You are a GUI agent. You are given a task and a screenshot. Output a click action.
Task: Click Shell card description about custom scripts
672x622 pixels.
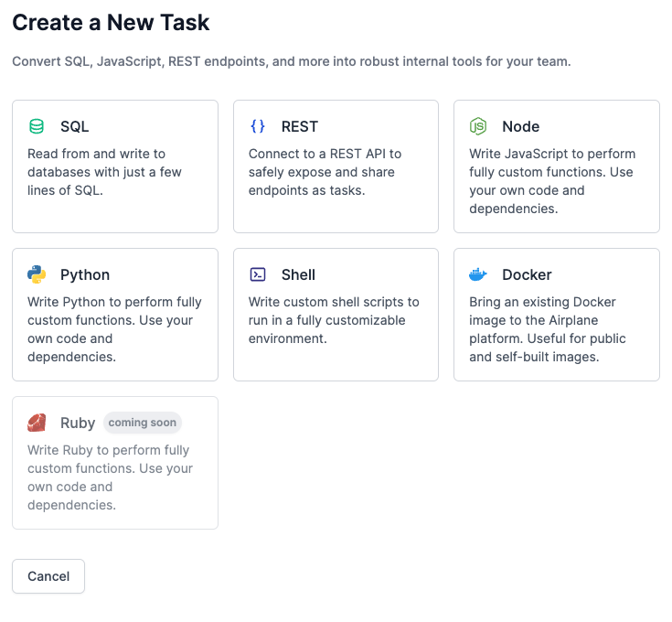(334, 320)
